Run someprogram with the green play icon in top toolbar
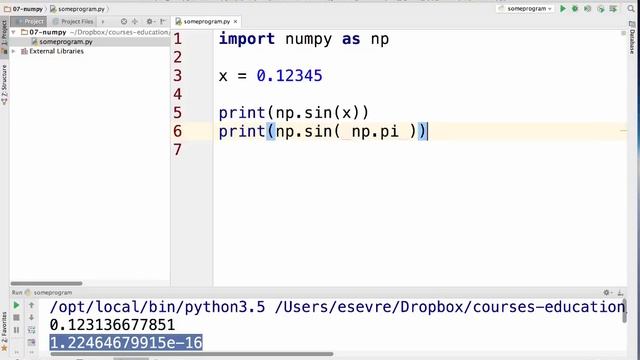Viewport: 640px width, 360px height. tap(563, 9)
